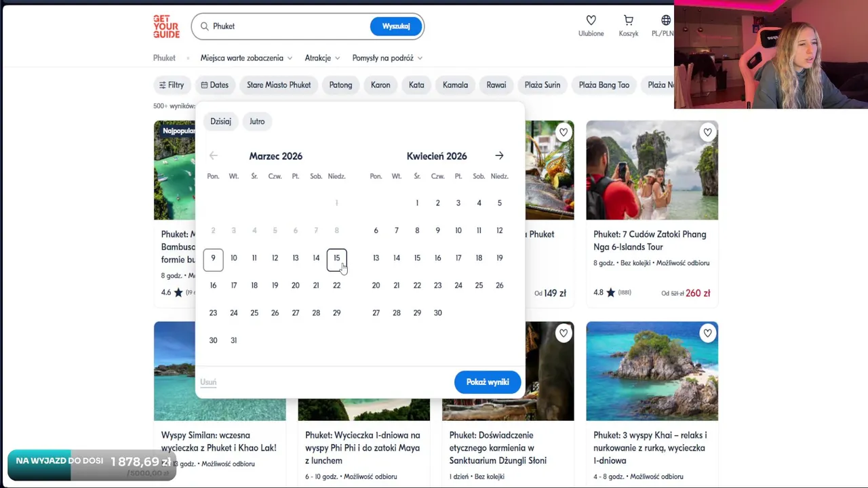Choose the Dzisiaj quick date
The height and width of the screenshot is (488, 868).
click(x=220, y=121)
